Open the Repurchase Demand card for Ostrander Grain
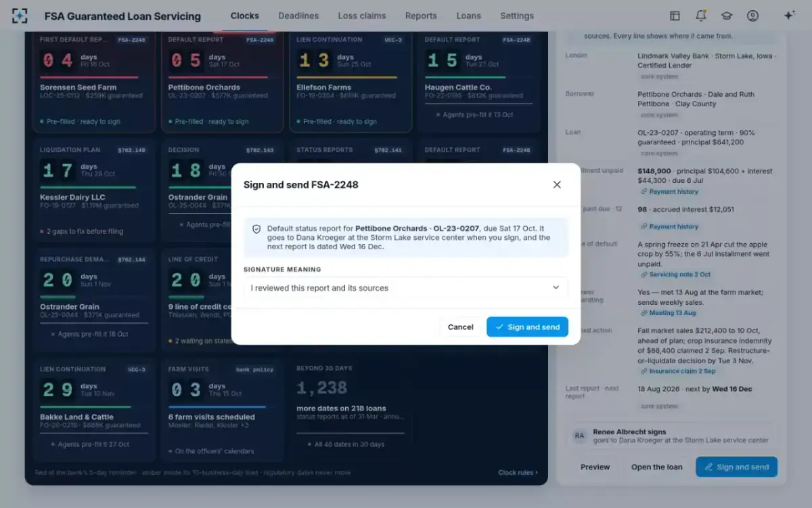The height and width of the screenshot is (508, 812). click(94, 301)
